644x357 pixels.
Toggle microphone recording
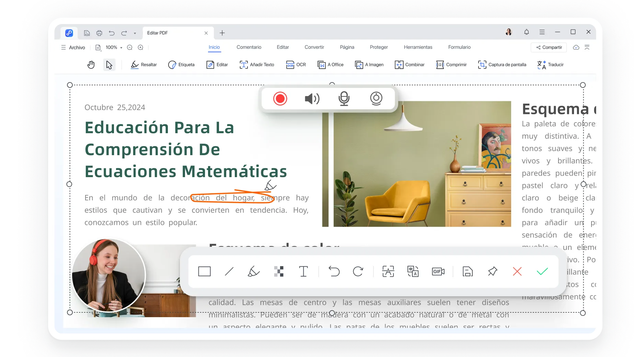point(344,99)
